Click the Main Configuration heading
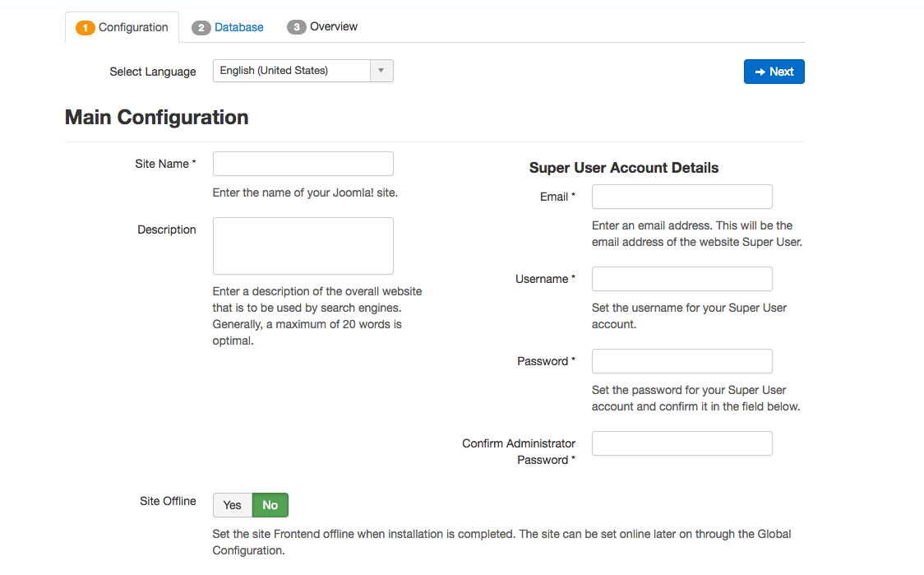 tap(156, 117)
